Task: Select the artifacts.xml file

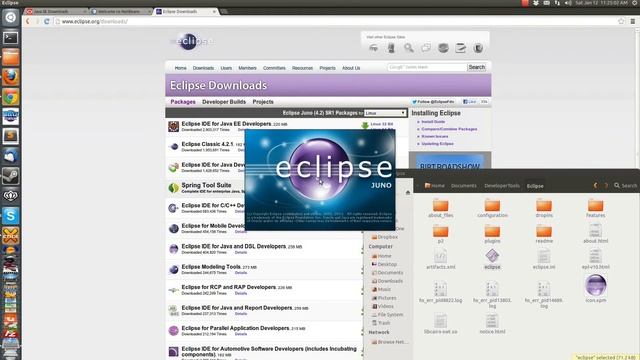Action: coord(440,260)
